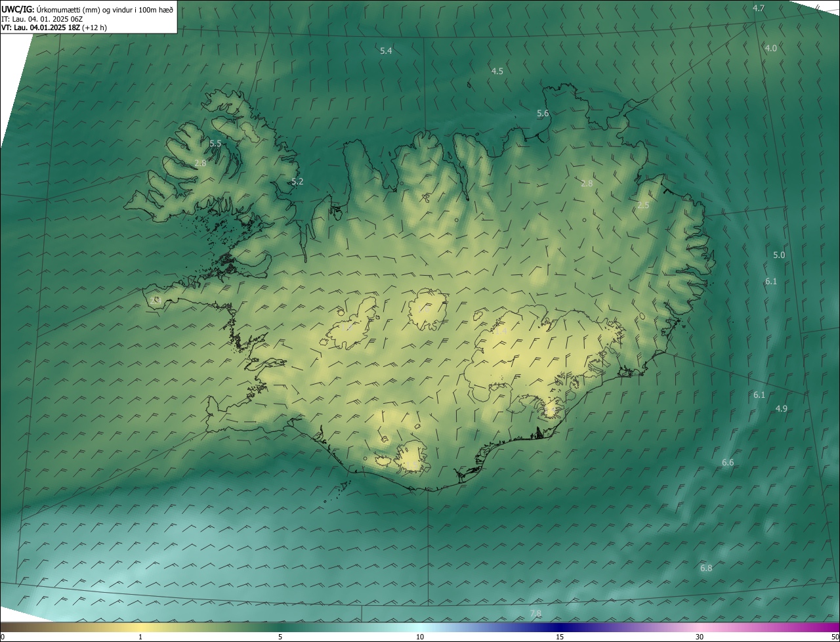Click the 7.8 value label near bottom
The image size is (840, 642).
[x=535, y=613]
